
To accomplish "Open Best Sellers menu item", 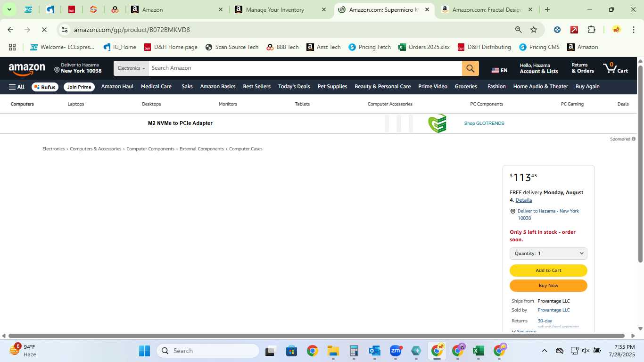I will click(256, 87).
